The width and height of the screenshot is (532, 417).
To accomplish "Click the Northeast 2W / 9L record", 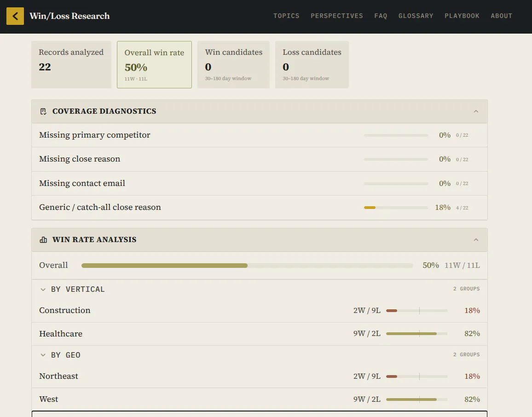I will click(367, 376).
